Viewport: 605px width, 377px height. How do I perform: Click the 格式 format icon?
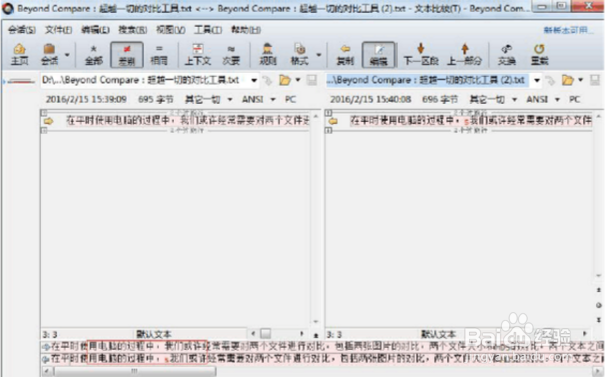pos(299,54)
